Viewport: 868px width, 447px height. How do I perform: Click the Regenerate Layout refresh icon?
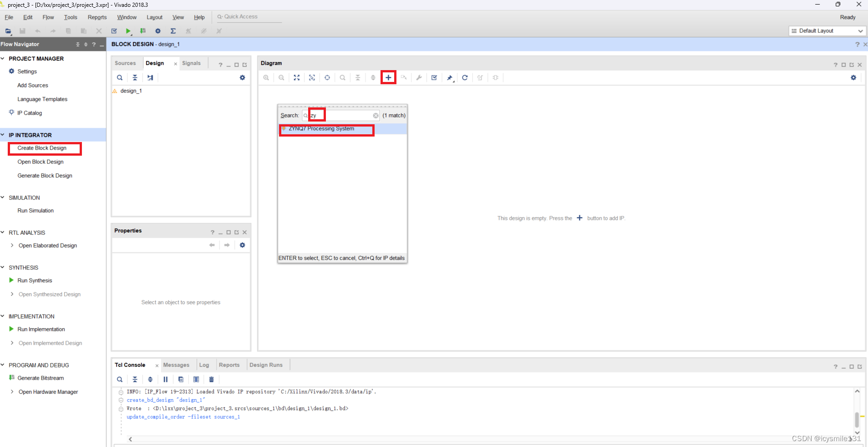465,77
